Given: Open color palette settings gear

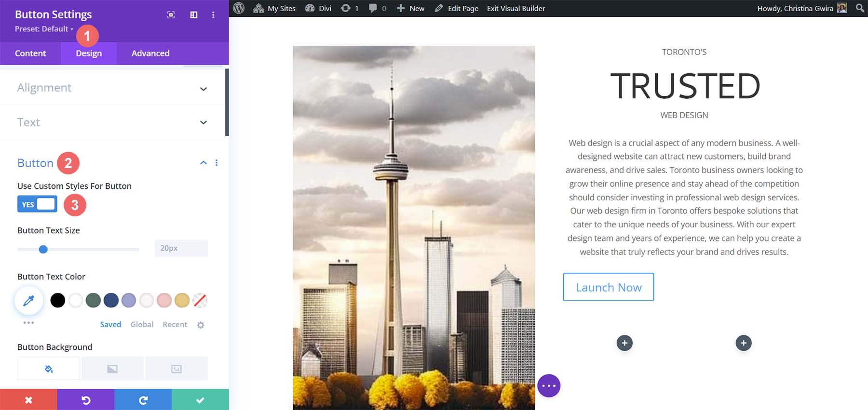Looking at the screenshot, I should click(201, 325).
